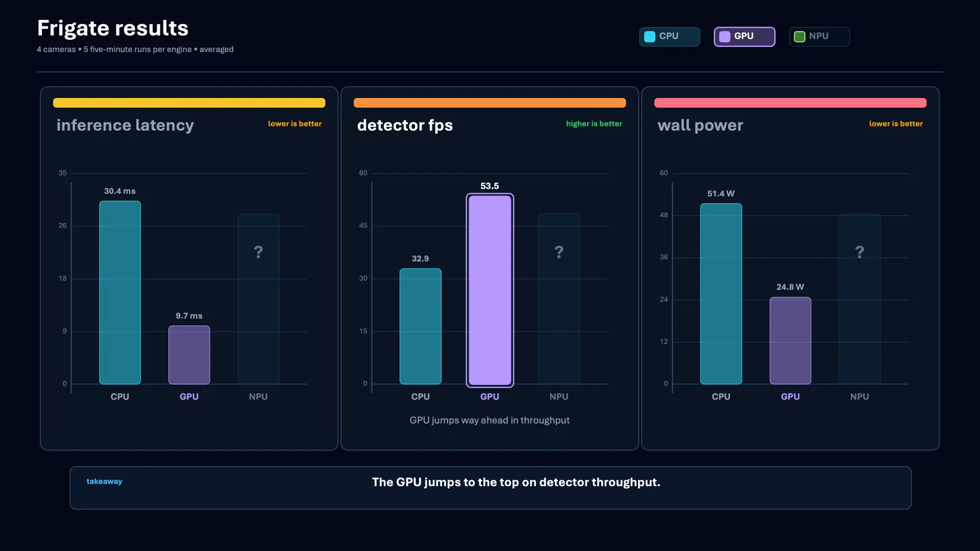Click the 30.4 ms value label
Viewport: 980px width, 551px height.
(120, 191)
